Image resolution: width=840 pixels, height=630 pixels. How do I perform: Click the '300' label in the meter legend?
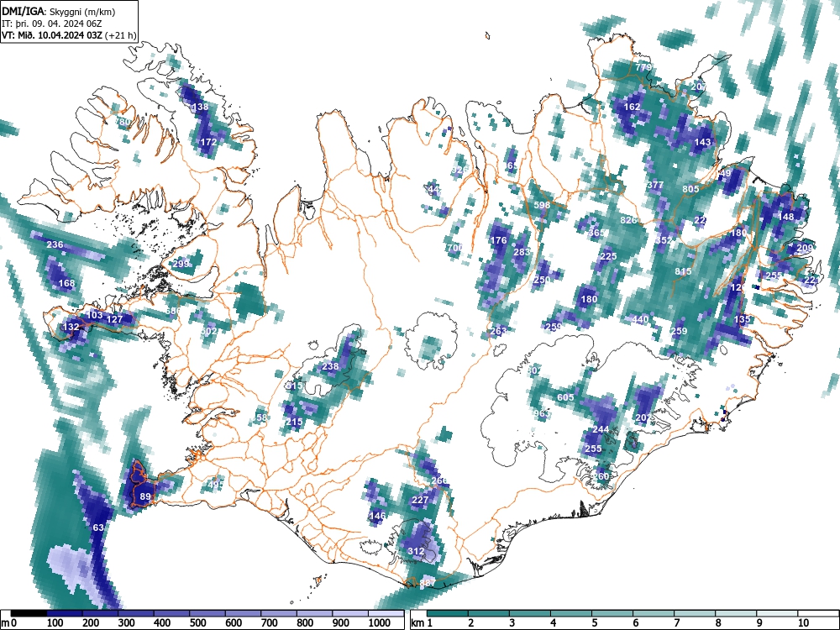pyautogui.click(x=127, y=623)
